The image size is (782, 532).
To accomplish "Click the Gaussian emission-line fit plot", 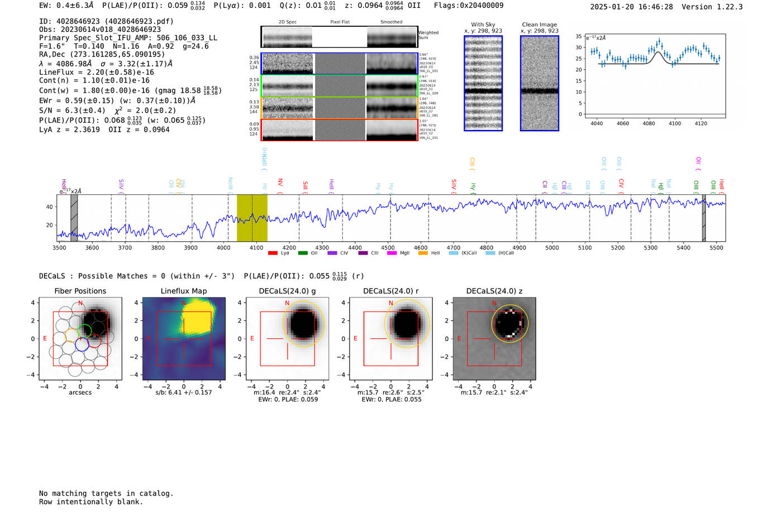I will (x=655, y=76).
